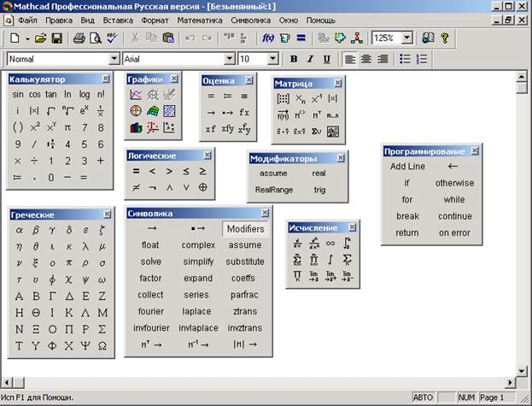Open the Математика menu
The image size is (532, 406).
(200, 21)
